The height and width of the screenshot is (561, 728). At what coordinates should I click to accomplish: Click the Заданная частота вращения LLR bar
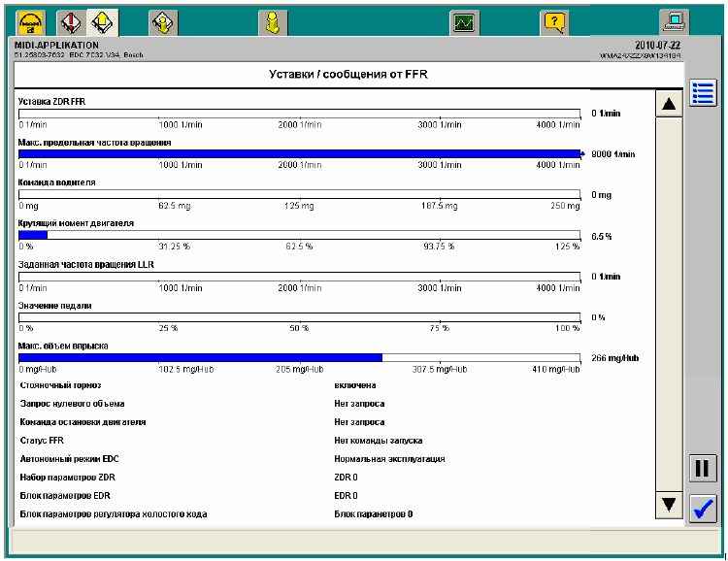300,277
